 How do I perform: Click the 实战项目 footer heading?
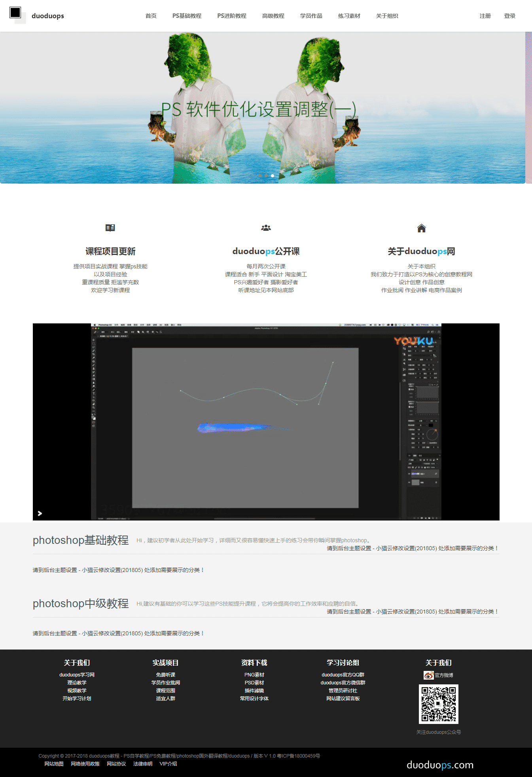(x=166, y=663)
